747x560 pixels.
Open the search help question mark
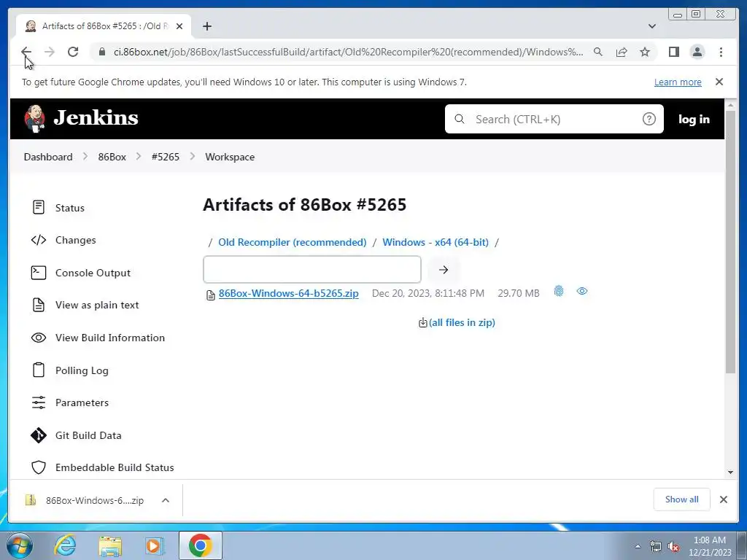(x=649, y=119)
